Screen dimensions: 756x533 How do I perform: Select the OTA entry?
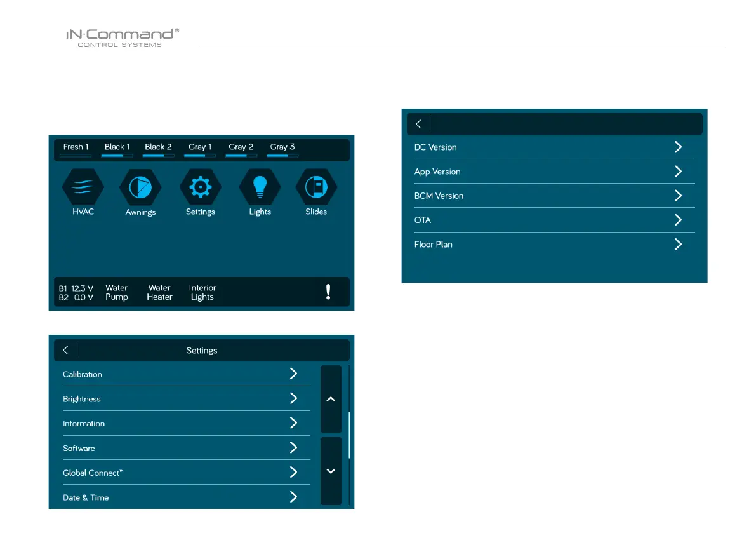[555, 220]
